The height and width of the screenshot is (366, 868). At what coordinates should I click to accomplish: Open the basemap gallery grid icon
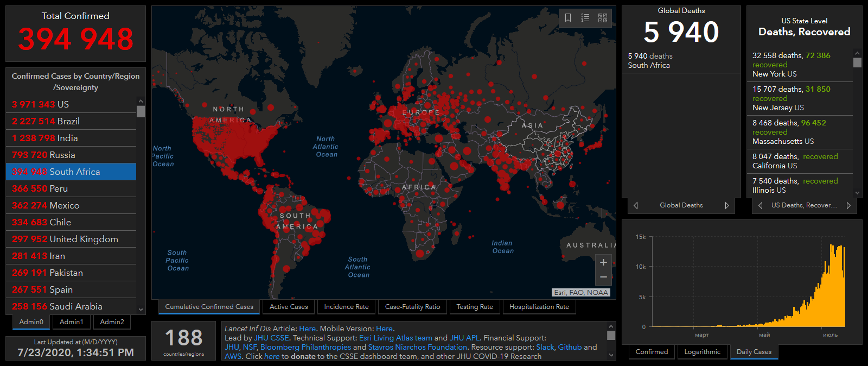603,18
